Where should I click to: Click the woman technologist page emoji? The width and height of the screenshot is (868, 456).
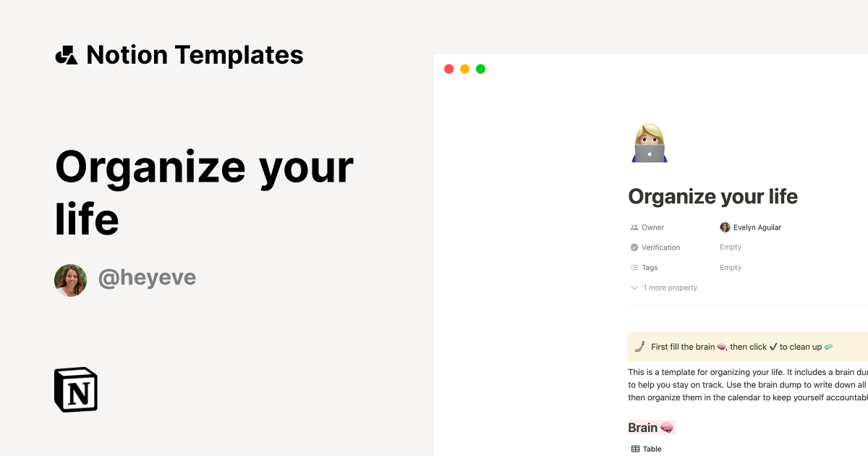(648, 143)
